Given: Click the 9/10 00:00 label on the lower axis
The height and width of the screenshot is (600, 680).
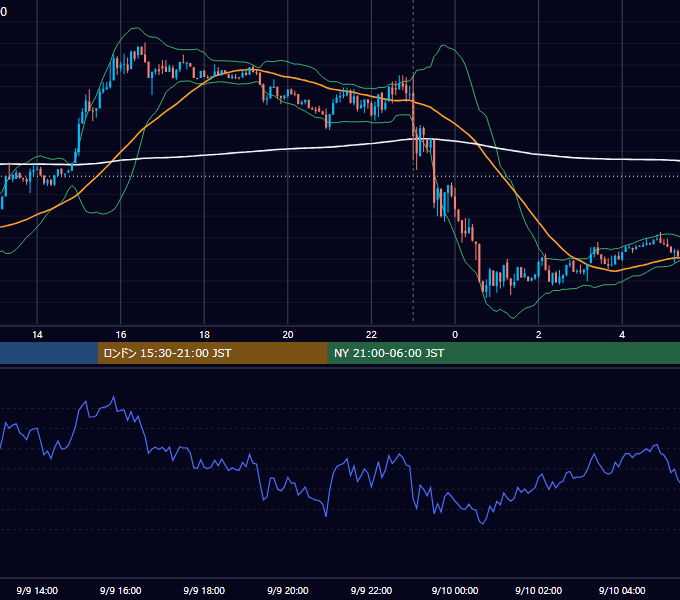Looking at the screenshot, I should pyautogui.click(x=455, y=590).
